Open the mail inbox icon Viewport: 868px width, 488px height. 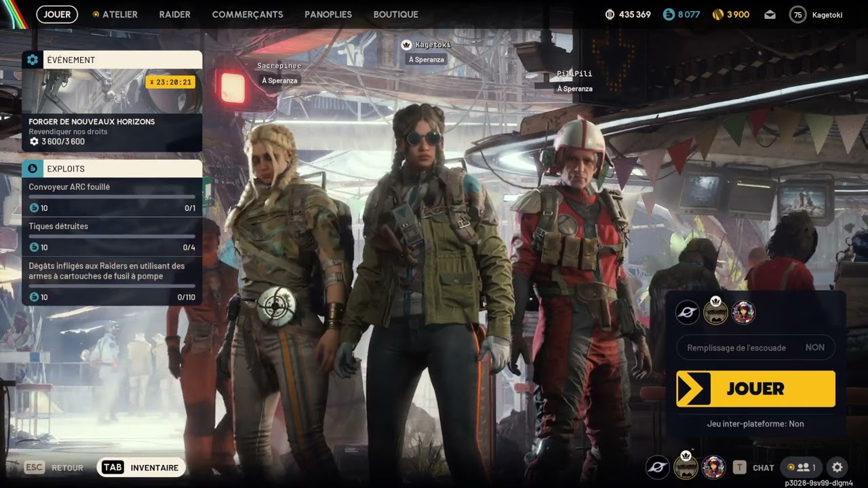pyautogui.click(x=770, y=14)
